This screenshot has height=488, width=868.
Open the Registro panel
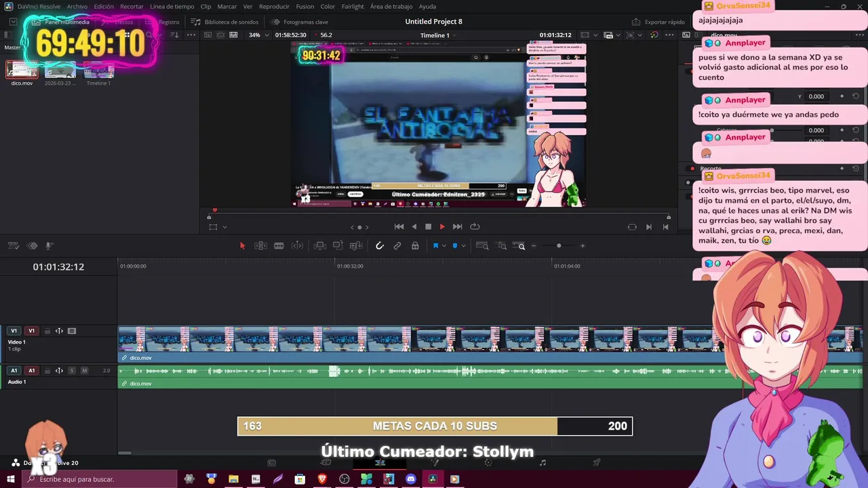[163, 22]
